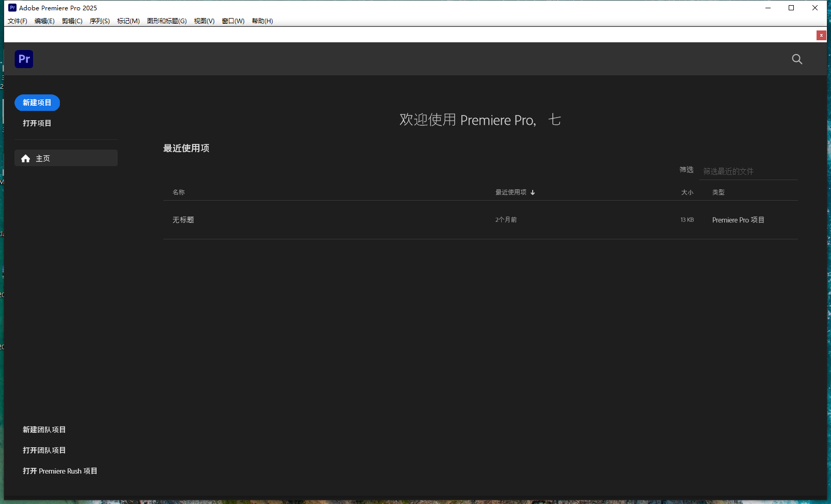Select 新建团队项目 at bottom left
The height and width of the screenshot is (504, 831).
pos(43,429)
